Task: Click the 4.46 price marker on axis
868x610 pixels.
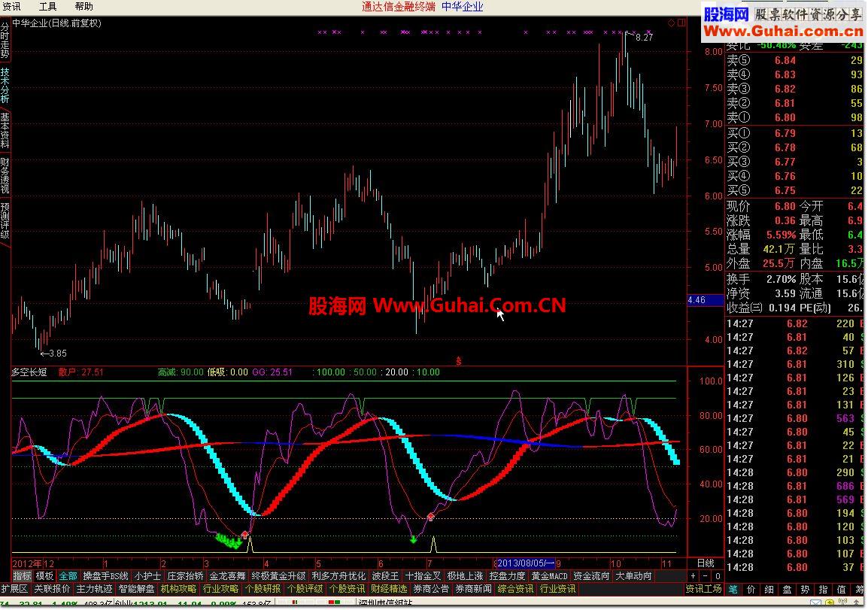Action: pos(705,300)
